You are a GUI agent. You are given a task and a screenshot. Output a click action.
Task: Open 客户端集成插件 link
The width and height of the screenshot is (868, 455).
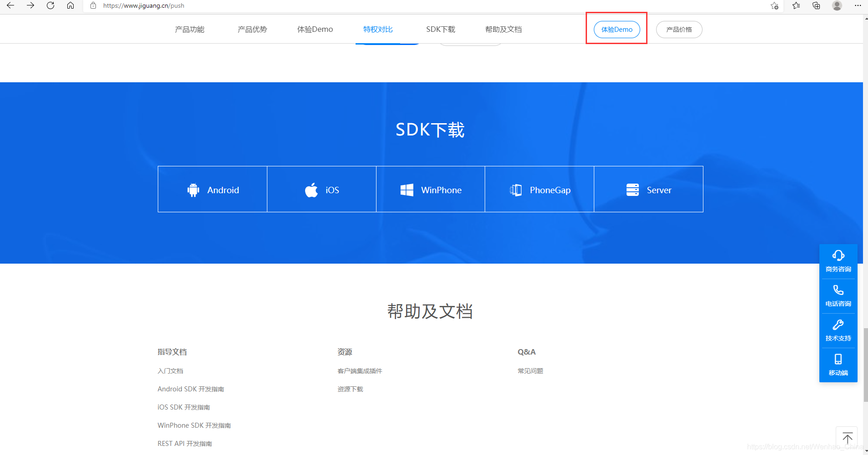point(360,371)
